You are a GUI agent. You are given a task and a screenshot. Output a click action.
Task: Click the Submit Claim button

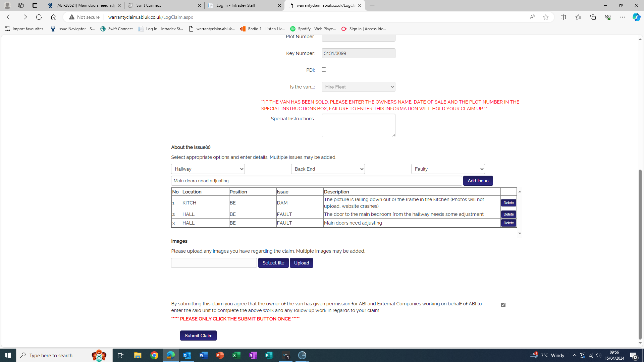198,336
